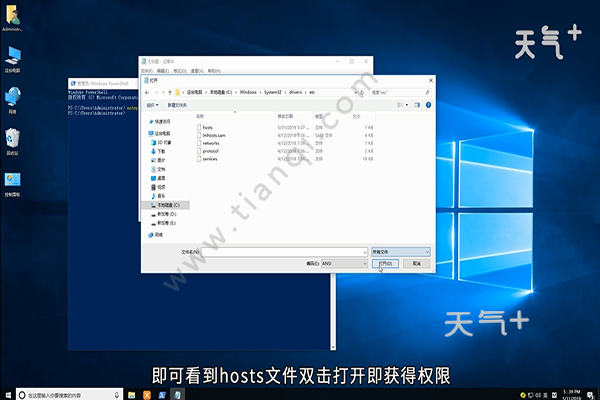Screen dimensions: 600x400
Task: Open the ANSI encoding dropdown
Action: point(344,263)
